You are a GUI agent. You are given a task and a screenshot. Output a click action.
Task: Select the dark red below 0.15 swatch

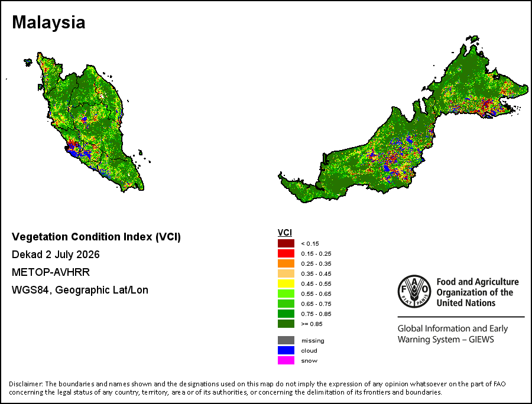[286, 243]
